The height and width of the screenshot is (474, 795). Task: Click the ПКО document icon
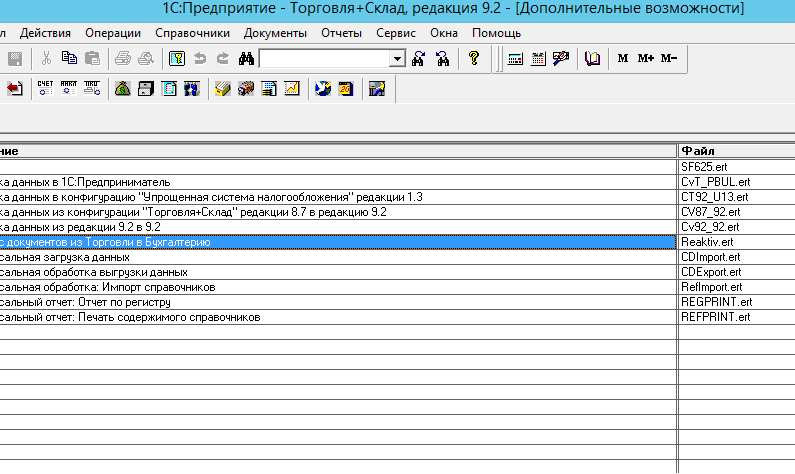[x=92, y=89]
